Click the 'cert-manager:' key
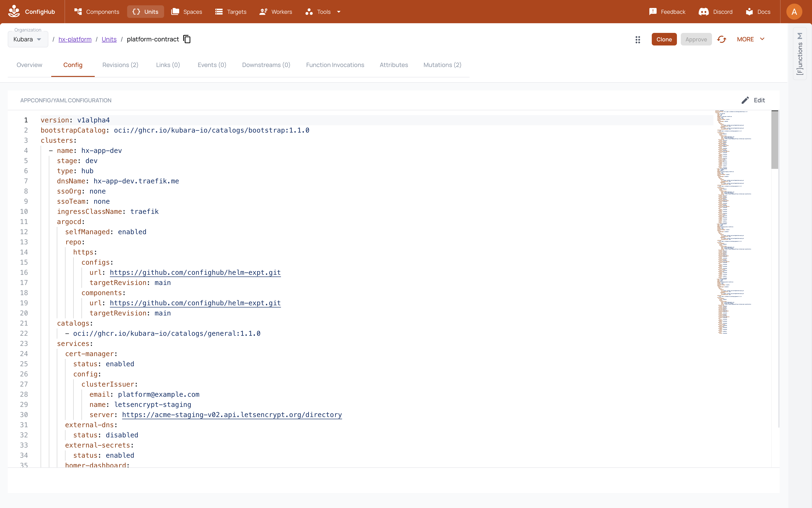 pyautogui.click(x=91, y=354)
